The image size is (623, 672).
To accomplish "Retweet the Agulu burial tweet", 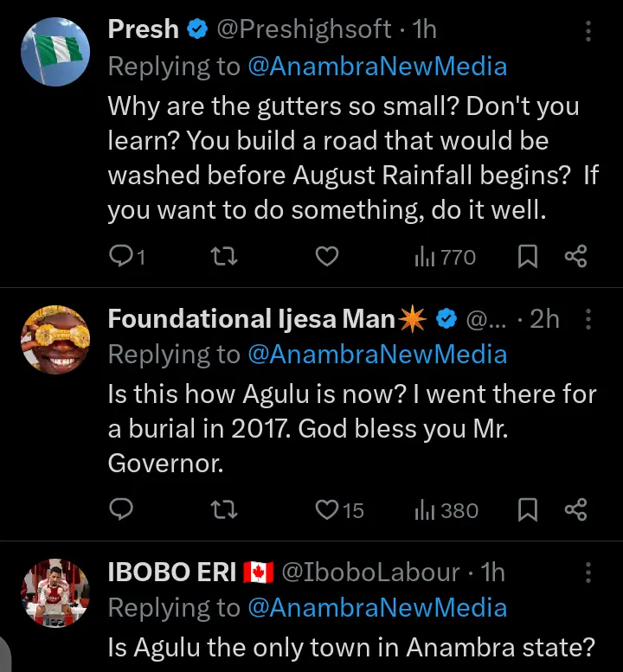I will click(224, 509).
